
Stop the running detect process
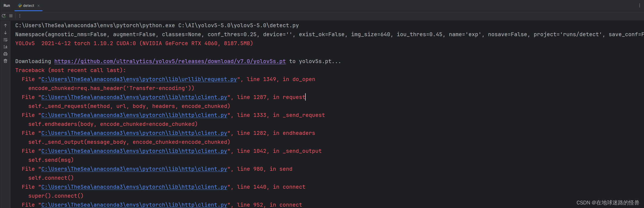tap(11, 16)
